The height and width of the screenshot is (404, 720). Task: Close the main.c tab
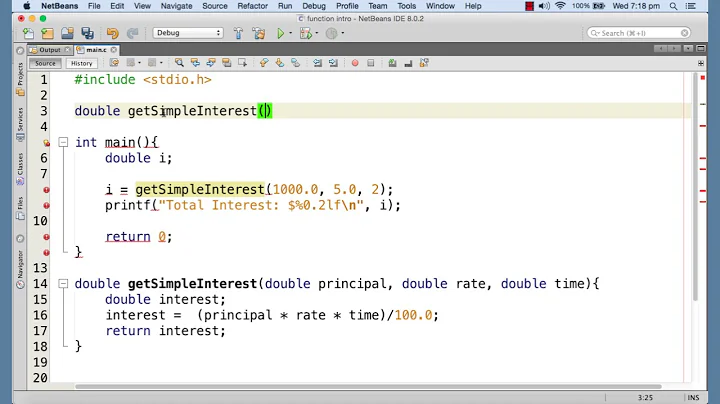[x=114, y=50]
